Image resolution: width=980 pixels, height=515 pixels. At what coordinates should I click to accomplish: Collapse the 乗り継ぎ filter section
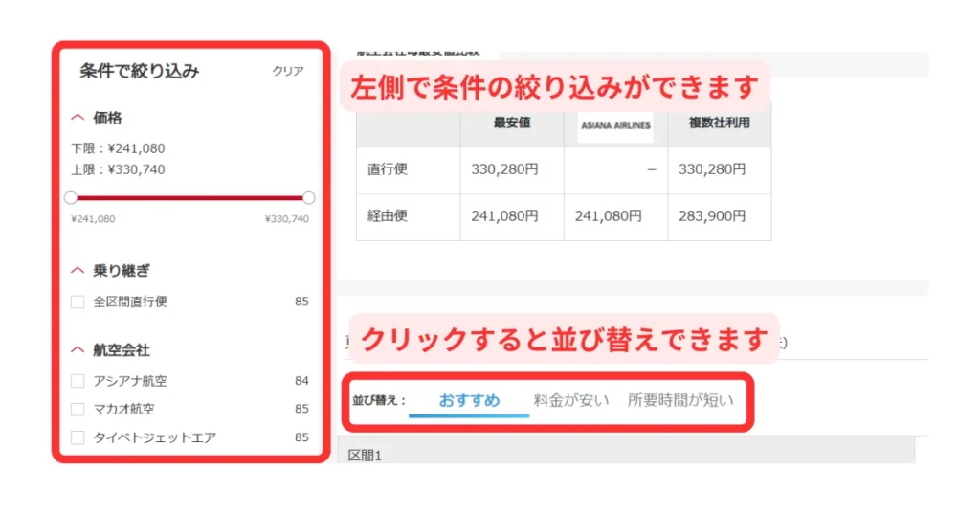[78, 271]
